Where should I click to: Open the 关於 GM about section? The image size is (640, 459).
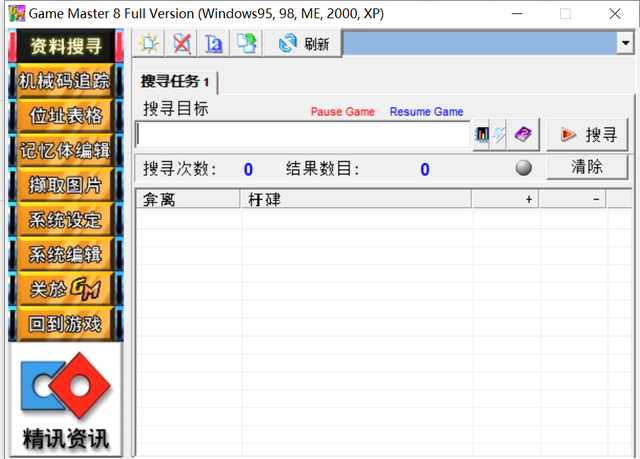pos(66,289)
